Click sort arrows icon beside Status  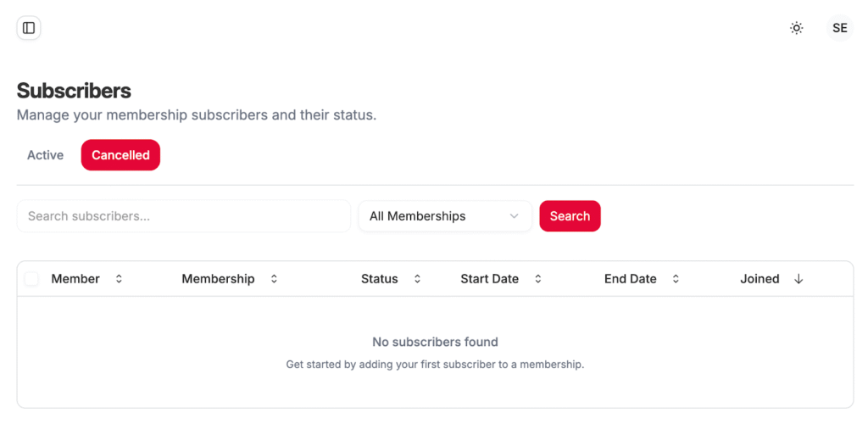coord(417,279)
